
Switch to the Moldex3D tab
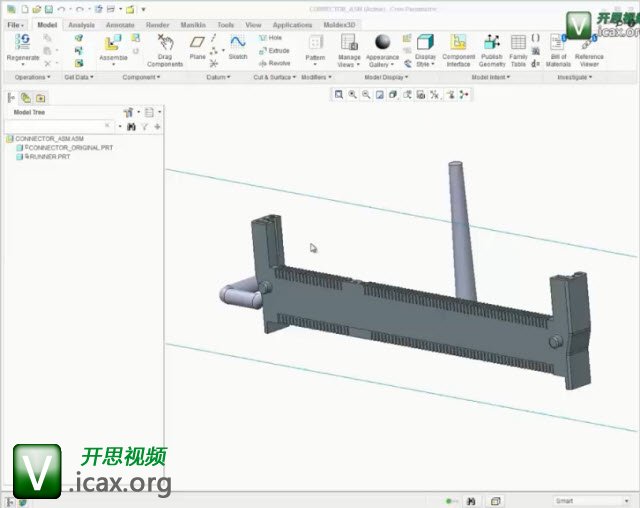(339, 25)
